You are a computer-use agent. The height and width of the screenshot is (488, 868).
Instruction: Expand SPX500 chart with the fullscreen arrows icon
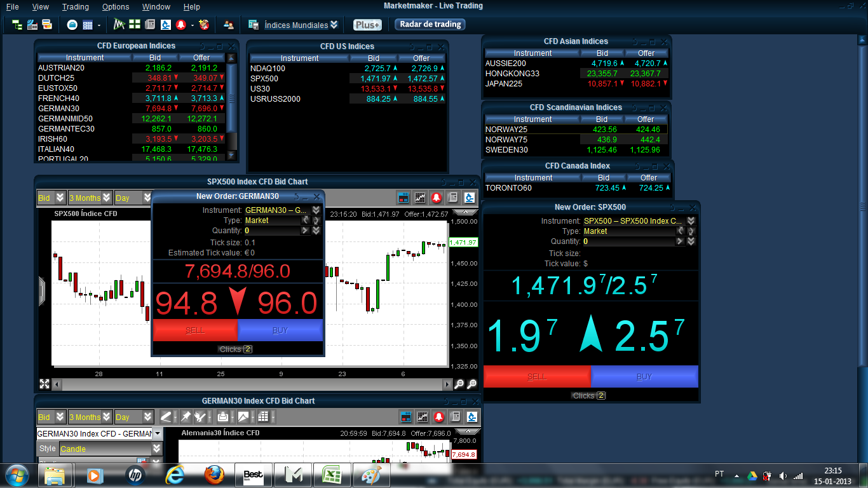click(44, 384)
